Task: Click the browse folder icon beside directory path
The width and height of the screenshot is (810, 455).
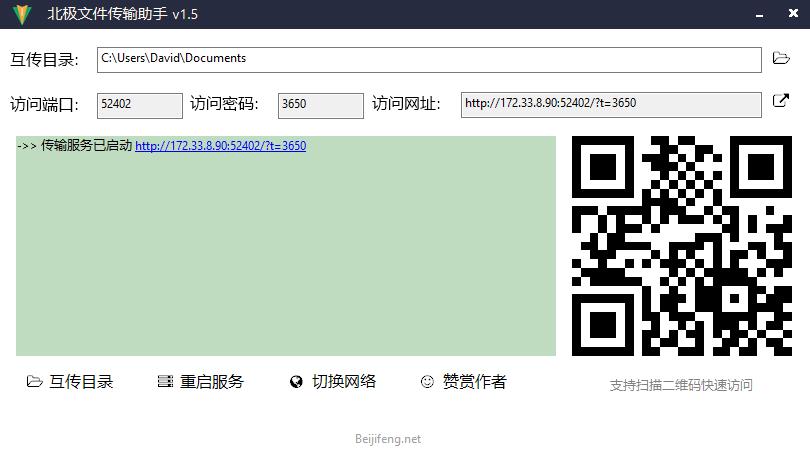Action: click(x=781, y=59)
